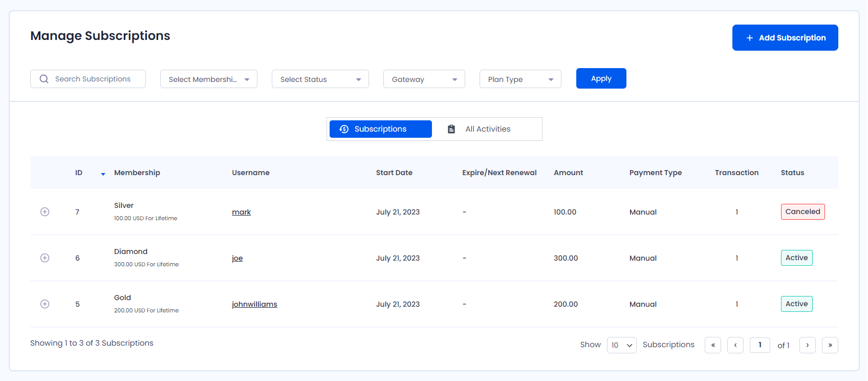Go to first page of subscriptions
The width and height of the screenshot is (868, 381).
point(712,345)
